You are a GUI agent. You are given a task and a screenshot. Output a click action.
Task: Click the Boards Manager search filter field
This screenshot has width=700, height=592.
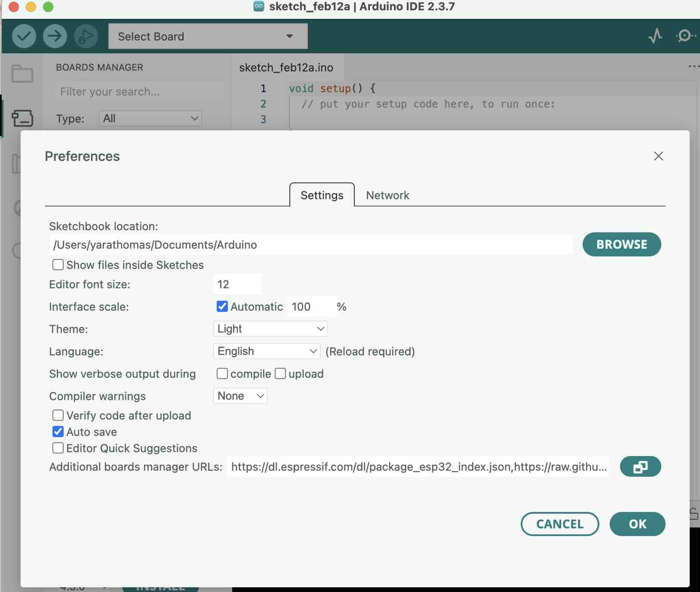pos(140,92)
